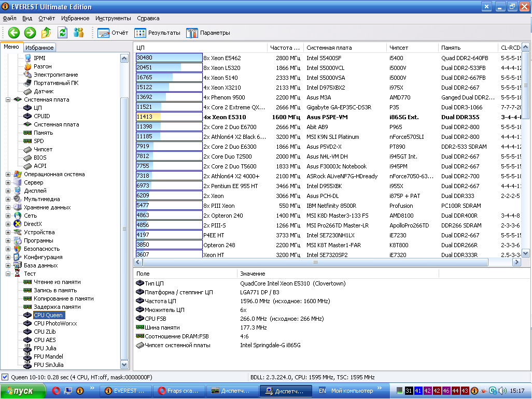The height and width of the screenshot is (399, 532).
Task: Sort by the ЦП column header
Action: click(200, 48)
